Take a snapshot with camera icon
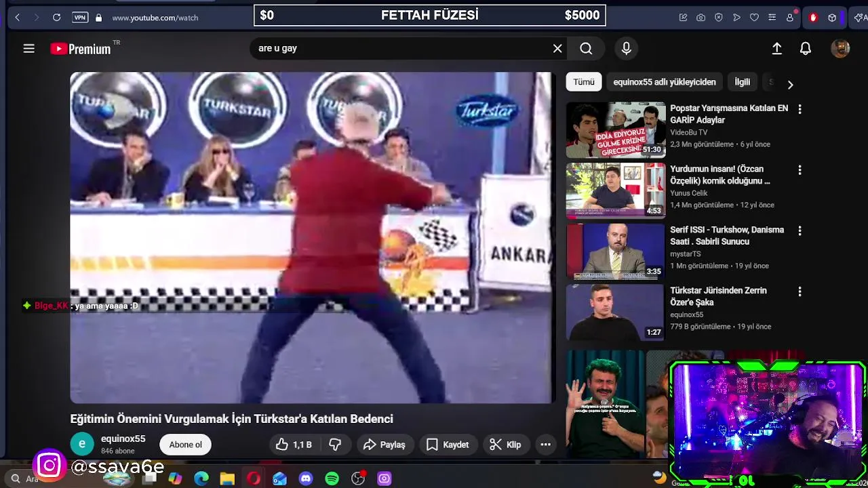The image size is (868, 488). click(x=701, y=18)
